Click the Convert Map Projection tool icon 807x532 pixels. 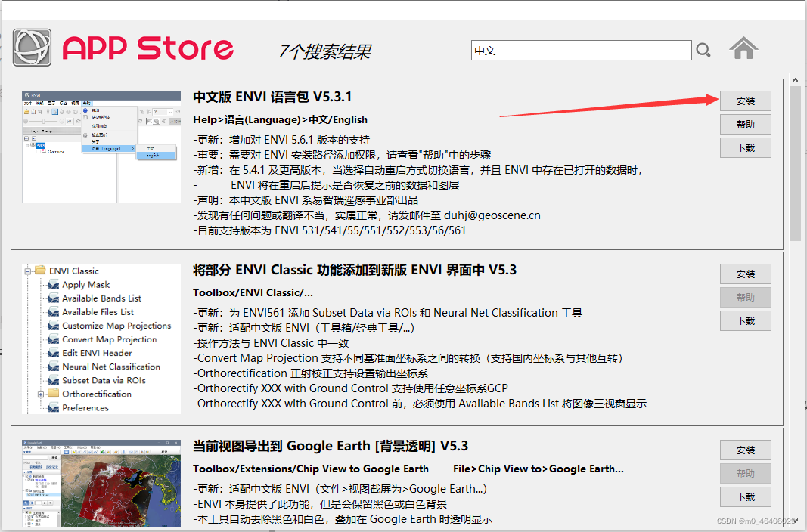[x=53, y=339]
